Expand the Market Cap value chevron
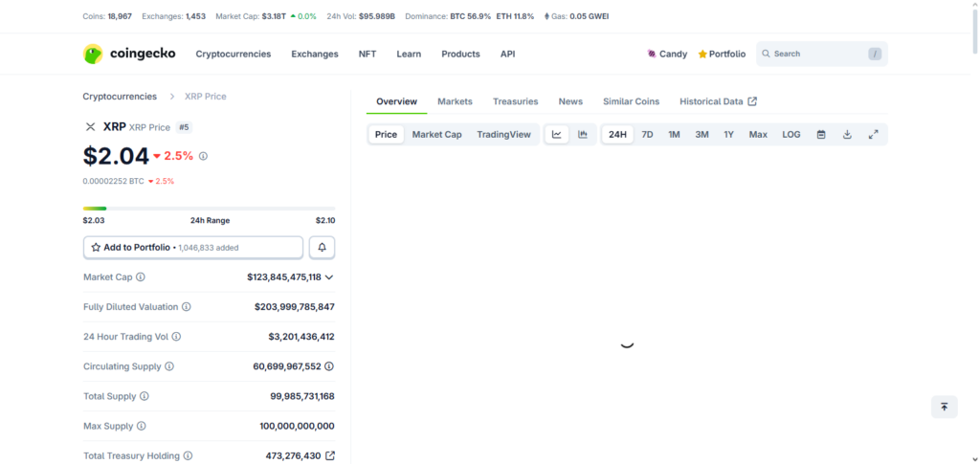Screen dimensions: 980x464 [329, 277]
